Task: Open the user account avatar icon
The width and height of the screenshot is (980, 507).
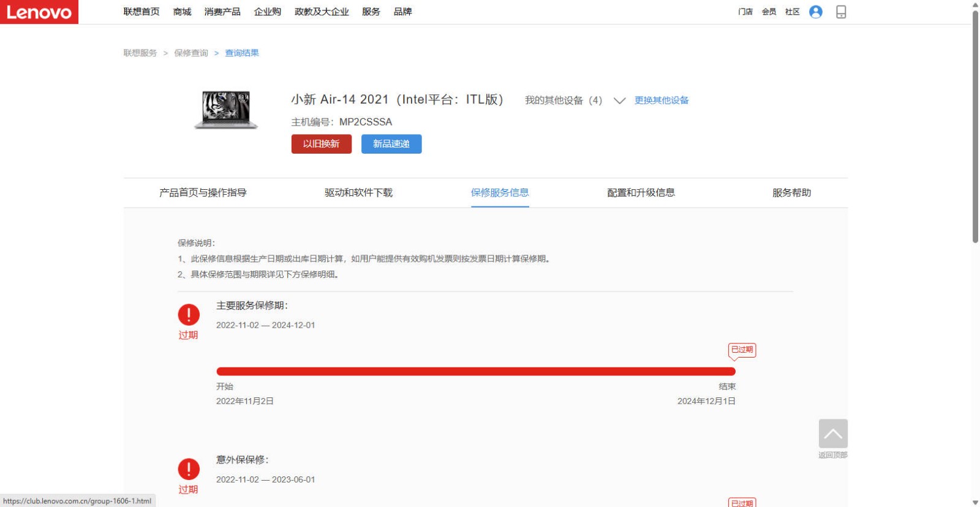Action: click(x=815, y=12)
